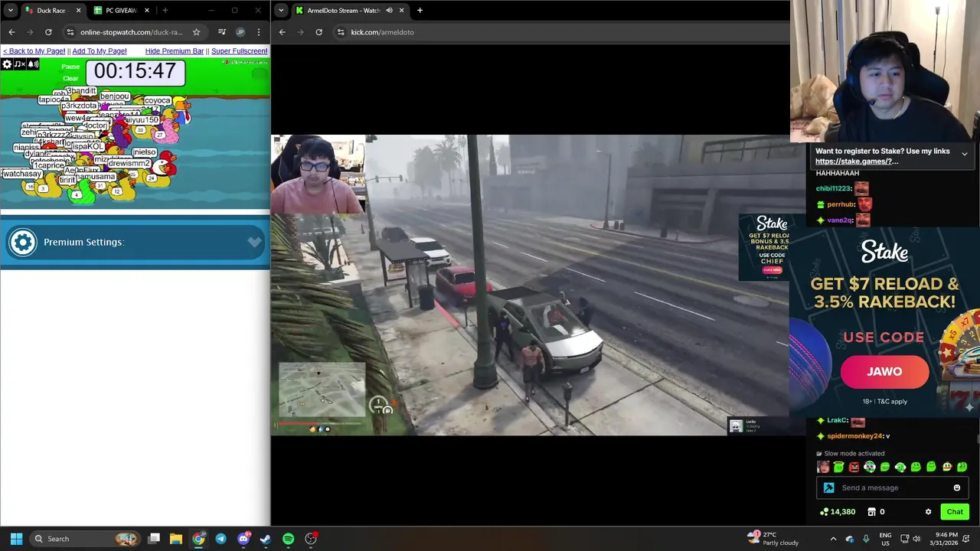This screenshot has width=980, height=551.
Task: Toggle alarm bell sound icon in Duck Race
Action: click(33, 64)
